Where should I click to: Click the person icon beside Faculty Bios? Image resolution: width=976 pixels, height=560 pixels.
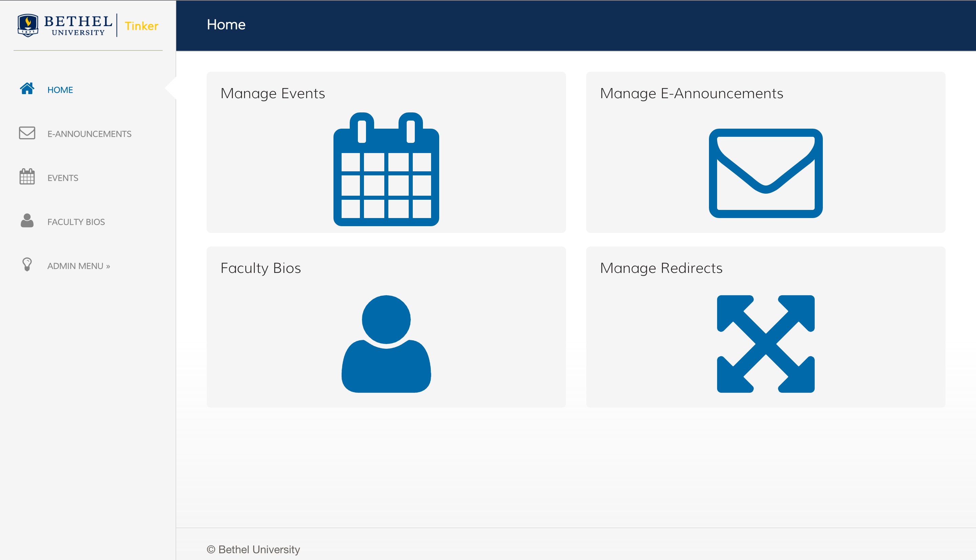pyautogui.click(x=27, y=221)
